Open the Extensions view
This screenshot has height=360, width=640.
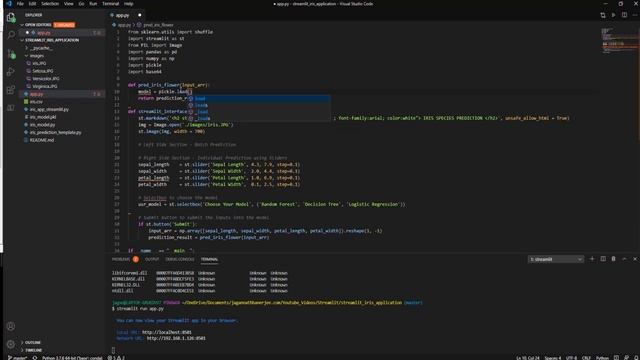click(11, 89)
